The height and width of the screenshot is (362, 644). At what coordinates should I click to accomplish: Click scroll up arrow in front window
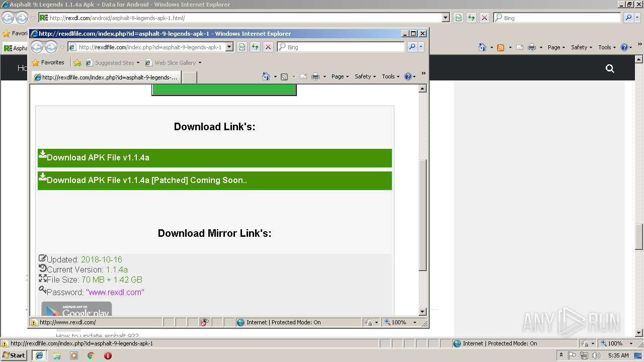coord(423,88)
